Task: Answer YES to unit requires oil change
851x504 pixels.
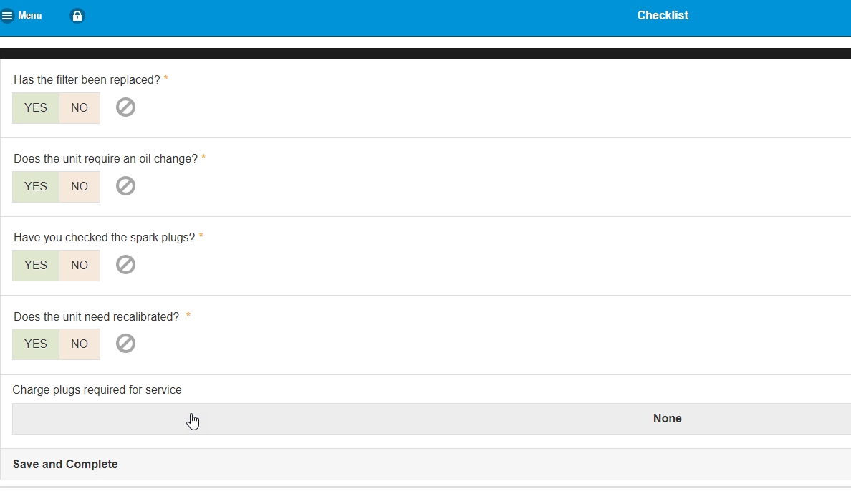Action: coord(36,187)
